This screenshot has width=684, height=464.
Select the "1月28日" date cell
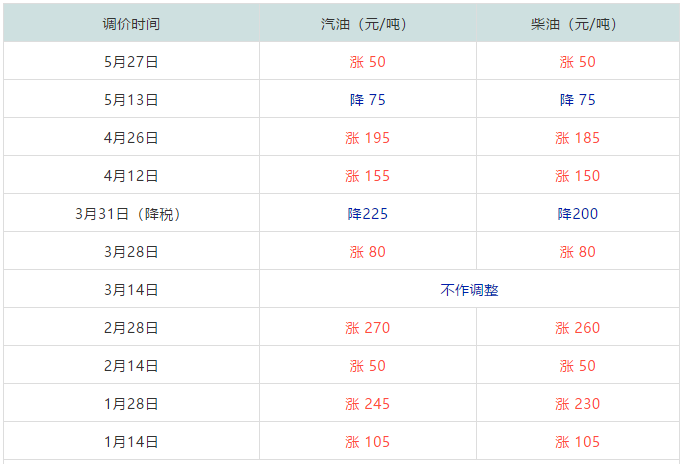(131, 403)
